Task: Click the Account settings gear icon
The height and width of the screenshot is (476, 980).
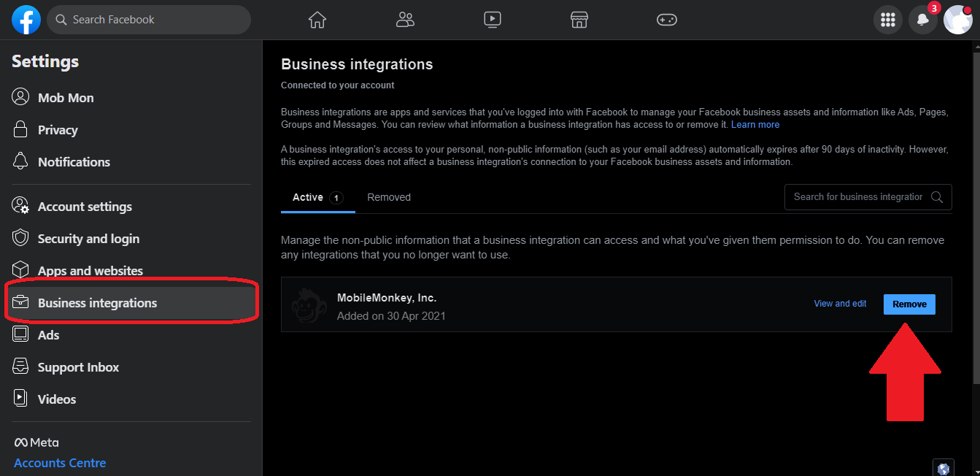Action: coord(20,206)
